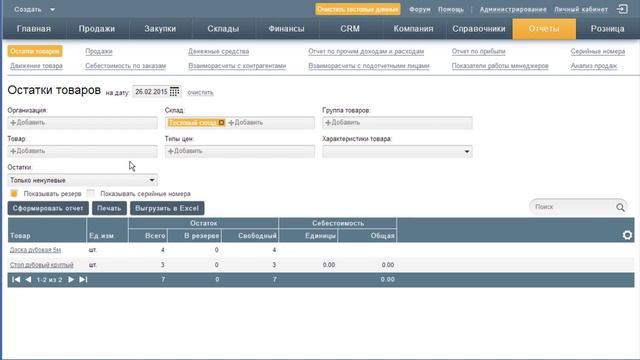Open Личный кабинет link
The height and width of the screenshot is (360, 640).
[581, 9]
